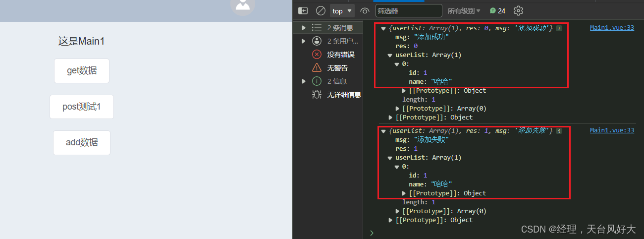Toggle the console sidebar panel icon
The height and width of the screenshot is (239, 644).
pos(303,10)
